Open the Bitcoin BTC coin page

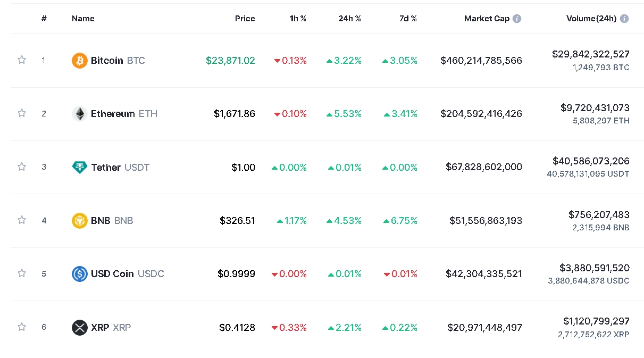(x=108, y=61)
